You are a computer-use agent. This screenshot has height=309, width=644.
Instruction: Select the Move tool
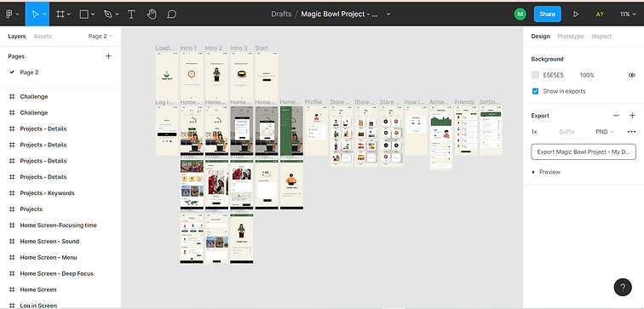35,14
